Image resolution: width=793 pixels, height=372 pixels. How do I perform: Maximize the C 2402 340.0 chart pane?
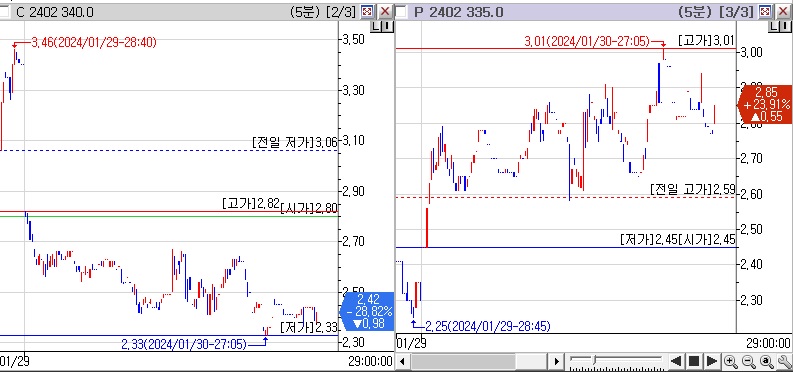pos(367,12)
